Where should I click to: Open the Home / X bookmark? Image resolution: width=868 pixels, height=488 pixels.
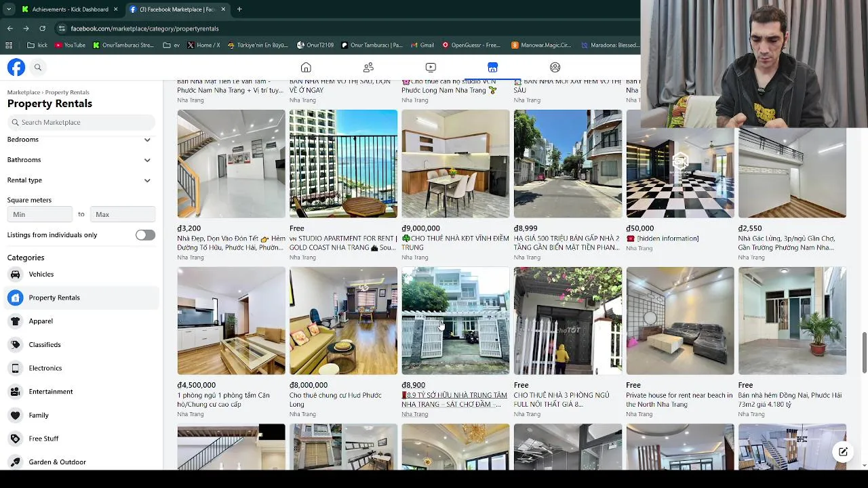point(203,45)
